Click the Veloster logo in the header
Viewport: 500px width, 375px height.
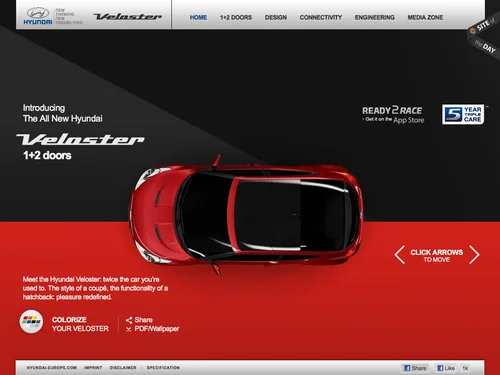pos(128,16)
